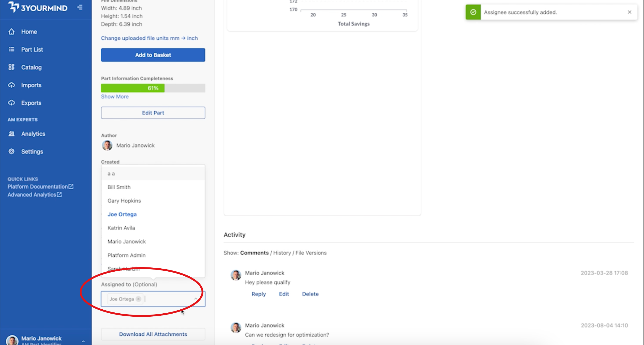Navigate to Catalog section
644x345 pixels.
[x=31, y=67]
